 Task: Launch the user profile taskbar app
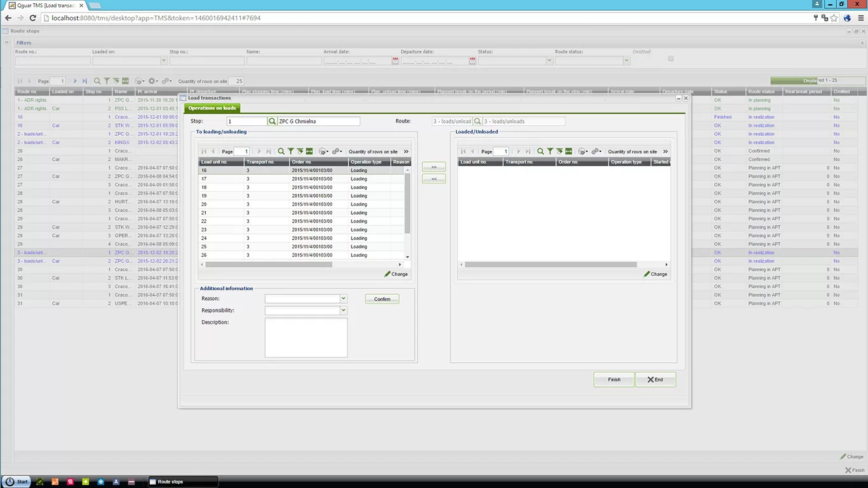116,482
